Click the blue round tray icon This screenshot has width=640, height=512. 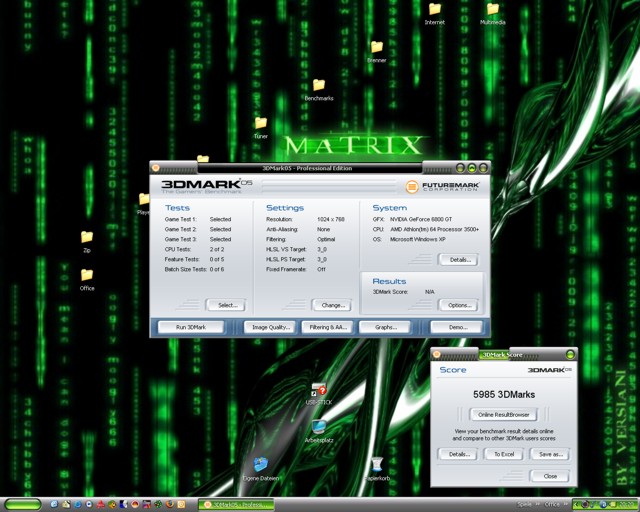point(603,504)
